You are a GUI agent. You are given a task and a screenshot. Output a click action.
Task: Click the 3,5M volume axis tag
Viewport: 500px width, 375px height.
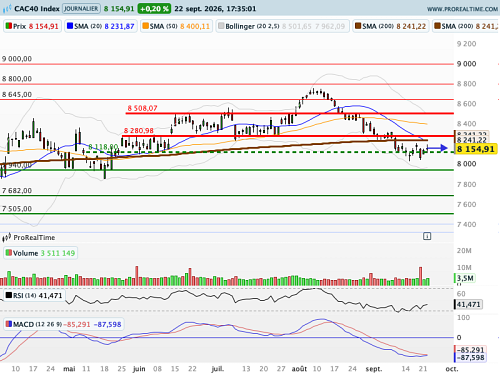tap(465, 278)
